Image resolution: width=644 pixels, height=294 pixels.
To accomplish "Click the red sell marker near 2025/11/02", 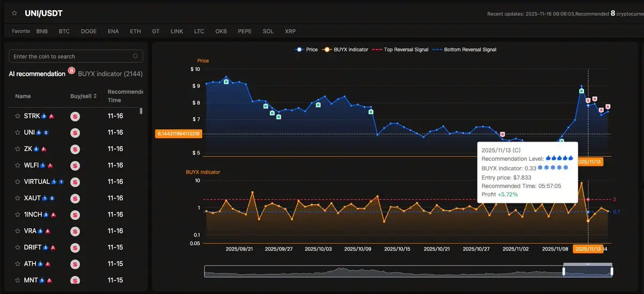I will 502,134.
